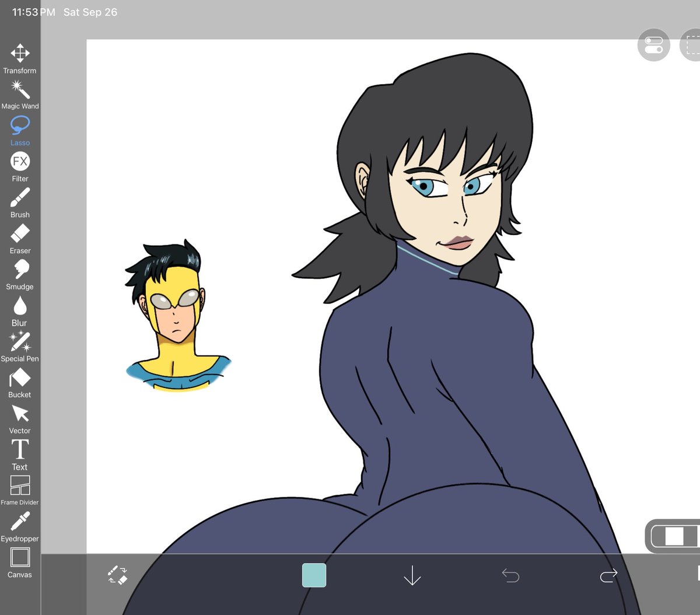Select the Transform tool

coord(20,58)
